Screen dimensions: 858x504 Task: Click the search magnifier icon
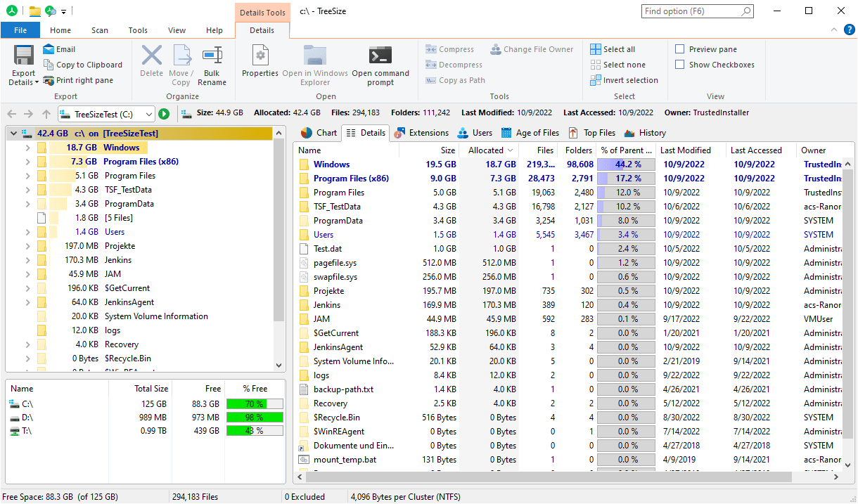pyautogui.click(x=746, y=11)
